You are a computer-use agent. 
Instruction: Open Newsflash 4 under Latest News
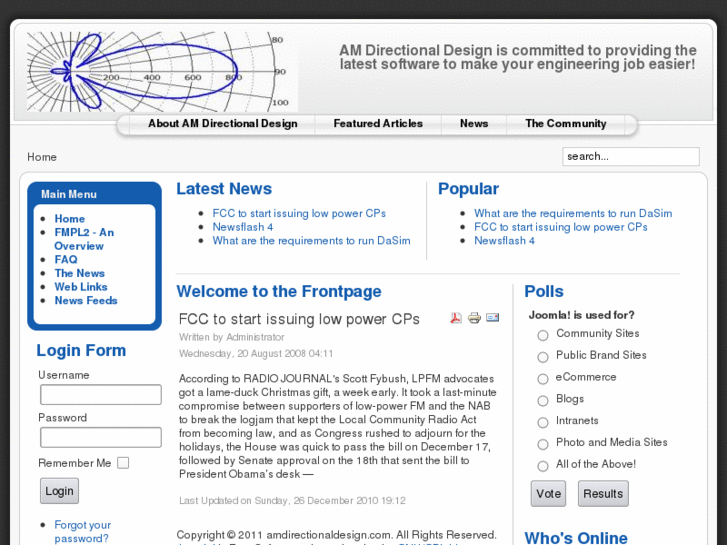click(242, 227)
